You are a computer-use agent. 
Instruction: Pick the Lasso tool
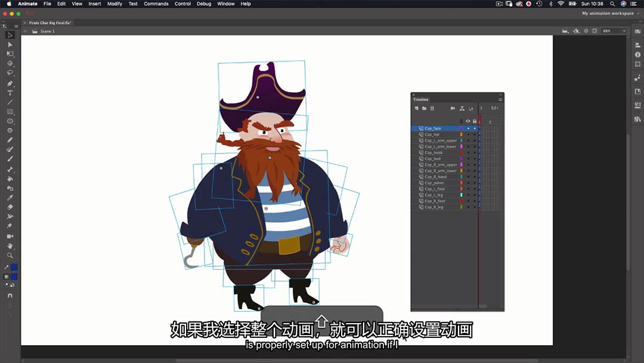tap(10, 73)
